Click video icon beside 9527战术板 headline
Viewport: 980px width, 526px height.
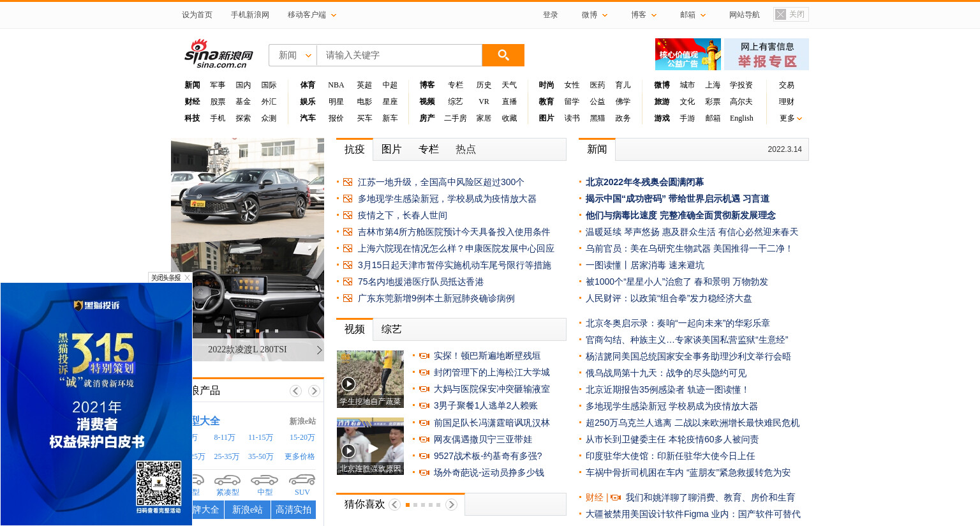pos(424,456)
